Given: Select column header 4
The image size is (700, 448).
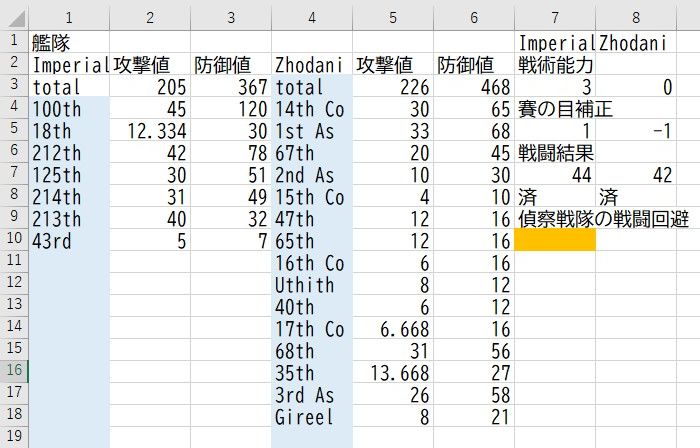Looking at the screenshot, I should tap(312, 18).
